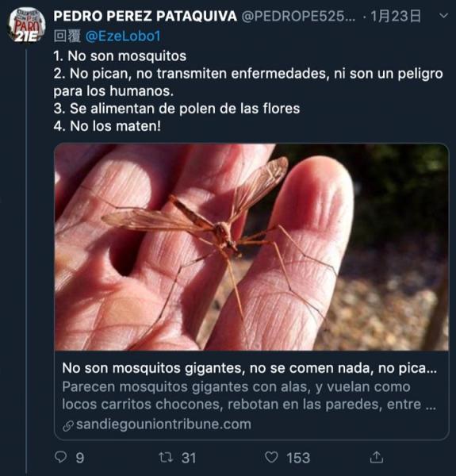Retweet using the retweet arrows icon
Screen dimensions: 456x476
166,457
